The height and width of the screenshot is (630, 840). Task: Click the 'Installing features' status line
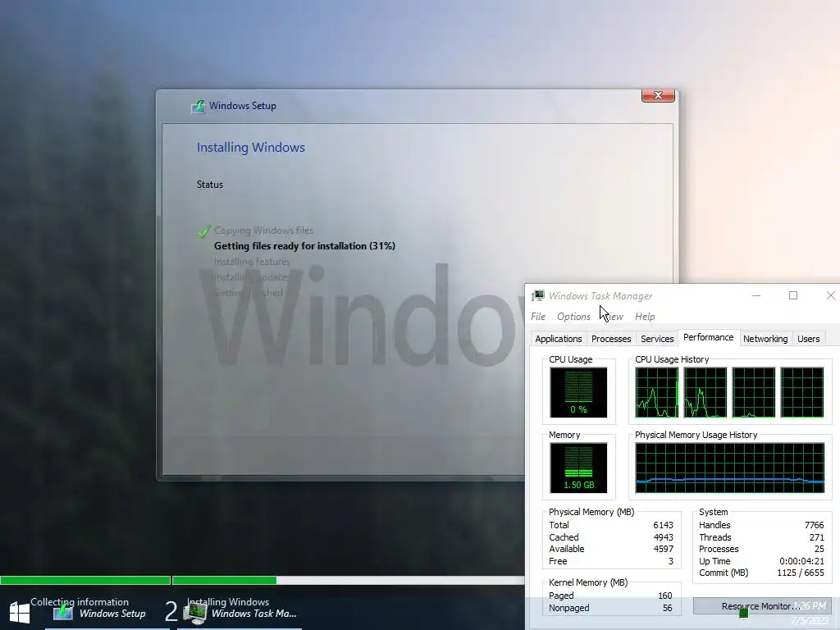(x=252, y=262)
